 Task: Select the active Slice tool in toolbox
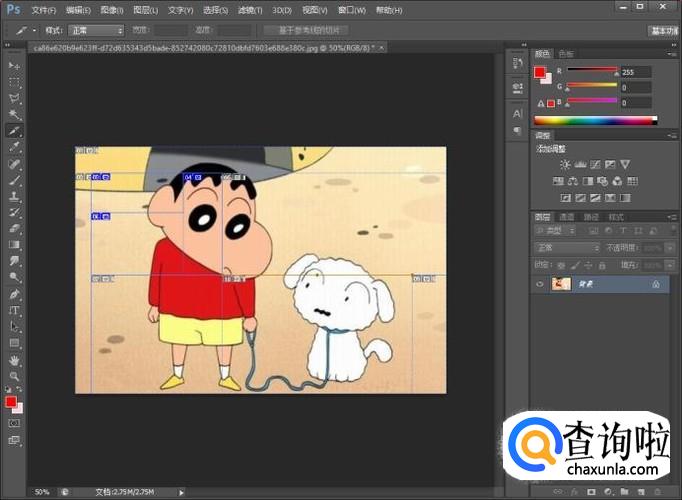[x=14, y=131]
